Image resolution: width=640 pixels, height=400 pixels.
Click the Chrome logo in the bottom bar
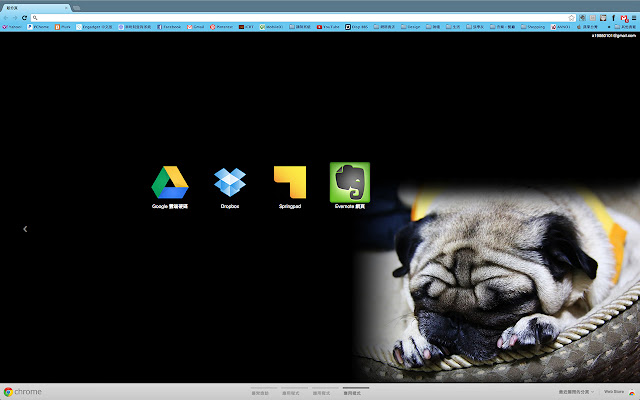coord(22,392)
